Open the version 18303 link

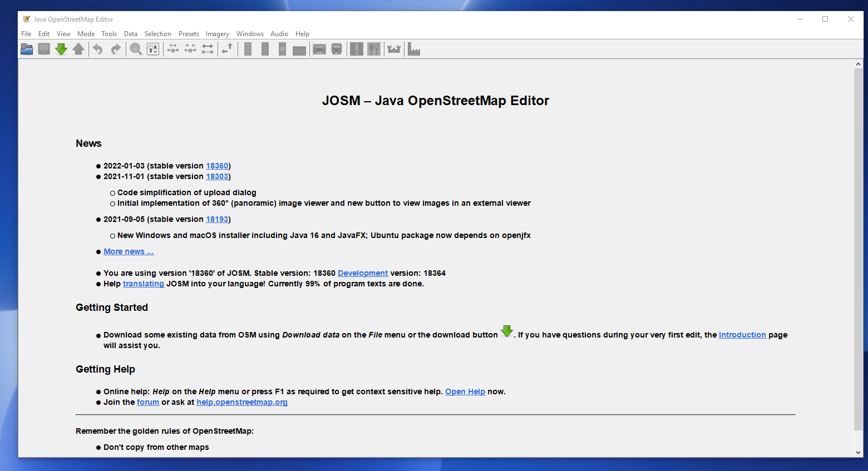[217, 176]
